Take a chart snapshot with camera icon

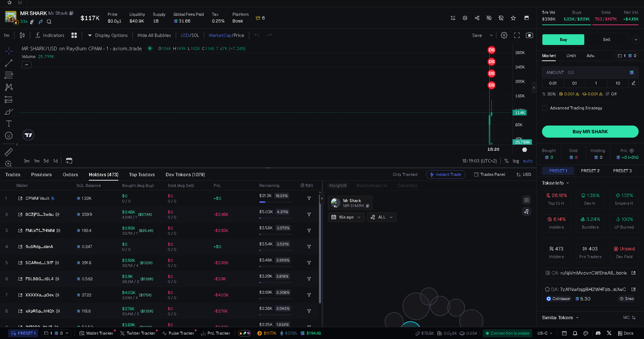pos(530,35)
